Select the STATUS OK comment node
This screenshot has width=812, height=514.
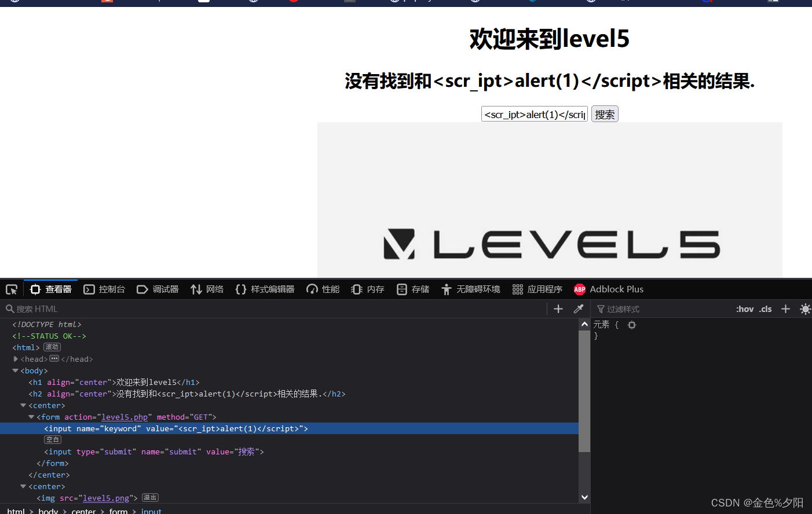[49, 336]
